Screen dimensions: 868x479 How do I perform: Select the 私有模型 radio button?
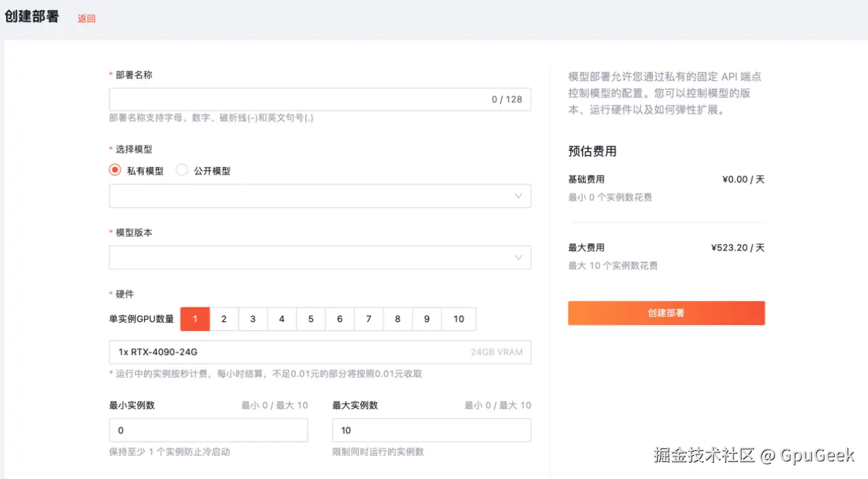pyautogui.click(x=115, y=170)
